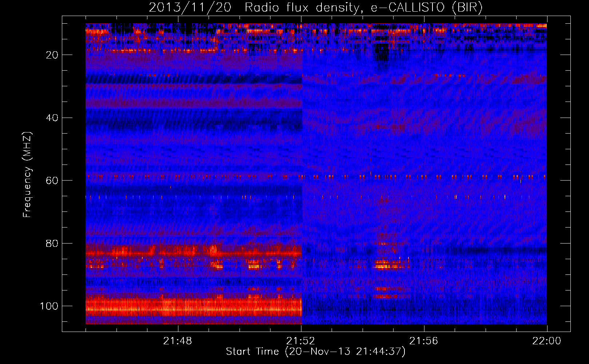The image size is (589, 364).
Task: Click the "100" frequency tick label
Action: coord(49,306)
